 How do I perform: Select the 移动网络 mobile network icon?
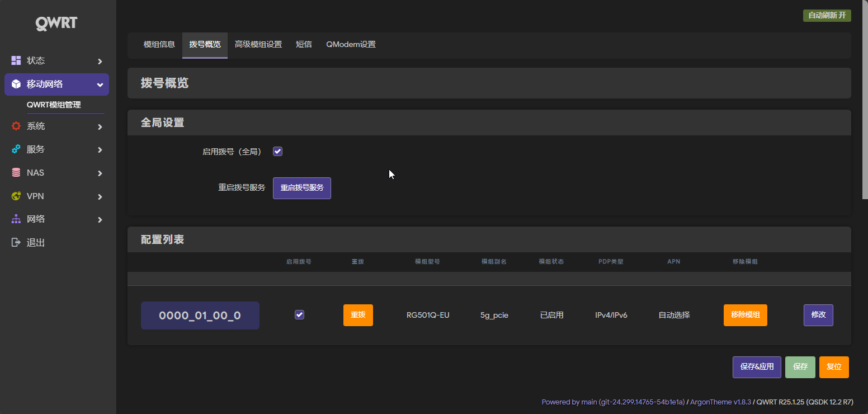pos(15,84)
